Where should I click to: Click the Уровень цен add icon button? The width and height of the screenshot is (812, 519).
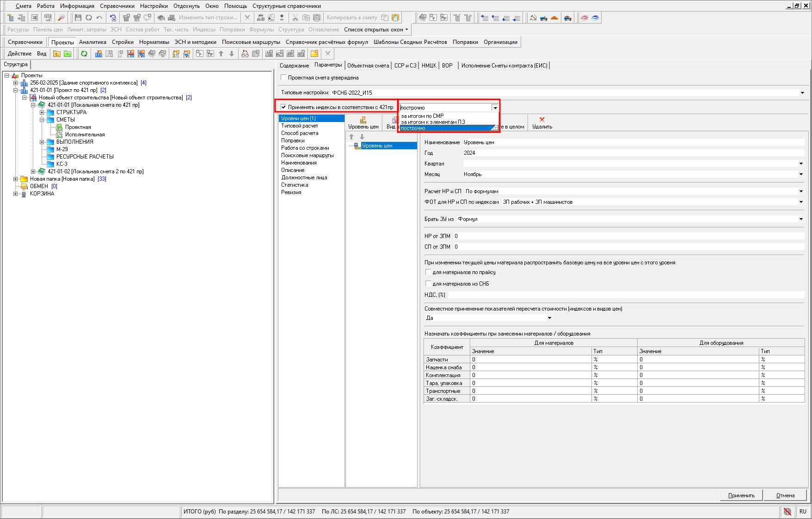coord(363,120)
